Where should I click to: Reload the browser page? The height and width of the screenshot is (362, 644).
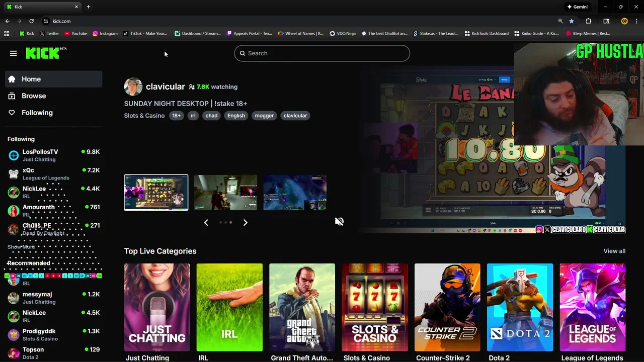point(31,21)
